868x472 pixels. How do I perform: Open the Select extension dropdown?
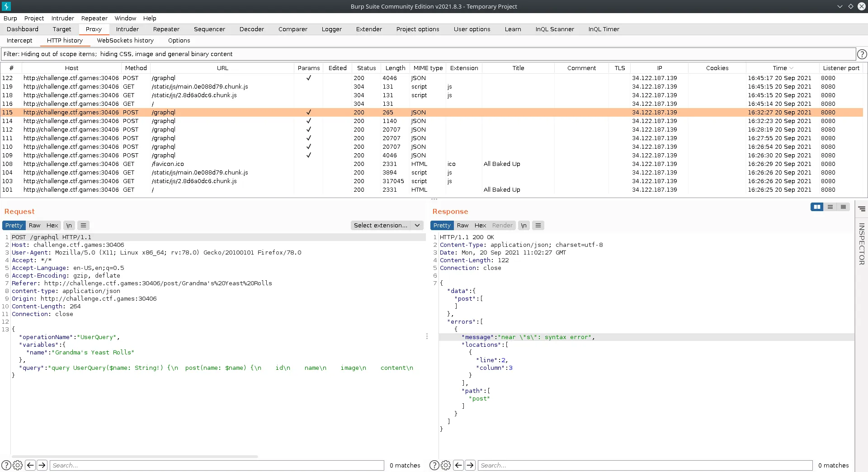[387, 226]
